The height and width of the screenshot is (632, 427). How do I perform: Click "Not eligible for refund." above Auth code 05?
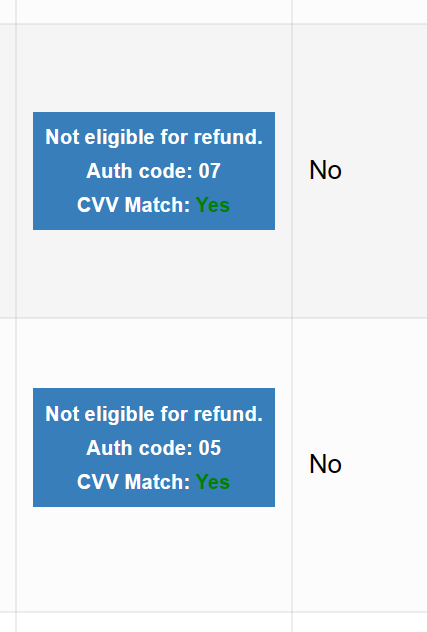(154, 414)
